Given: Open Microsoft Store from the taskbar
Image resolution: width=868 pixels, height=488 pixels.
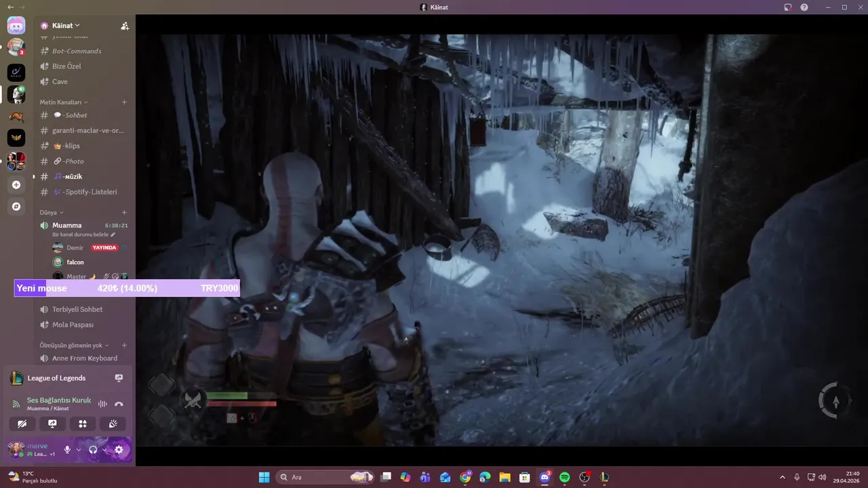Looking at the screenshot, I should (x=524, y=477).
